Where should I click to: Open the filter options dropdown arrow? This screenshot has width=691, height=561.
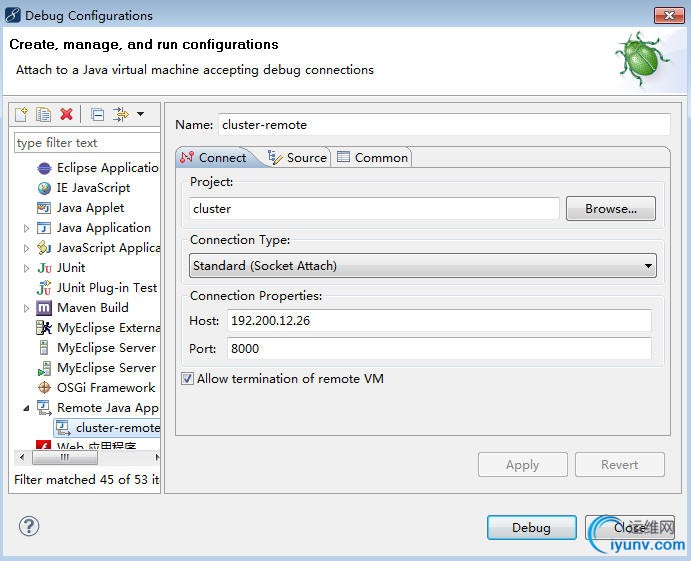pyautogui.click(x=140, y=114)
